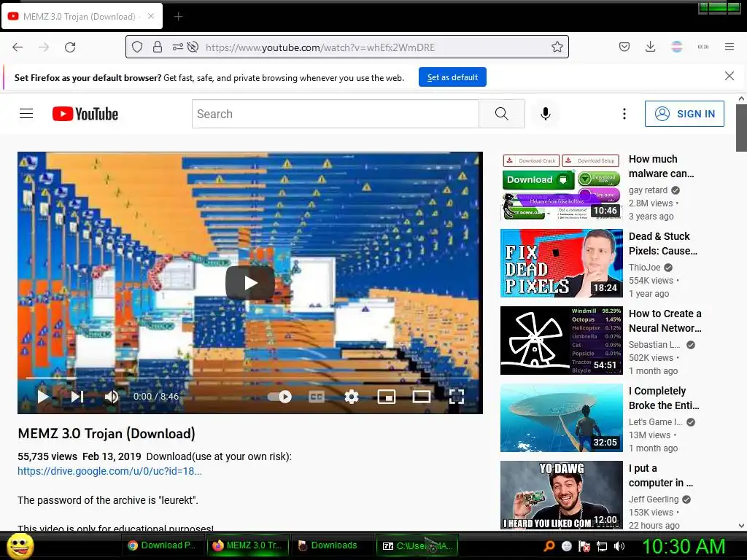Screen dimensions: 747x560
Task: Open the start menu smiley face icon
Action: (20, 545)
